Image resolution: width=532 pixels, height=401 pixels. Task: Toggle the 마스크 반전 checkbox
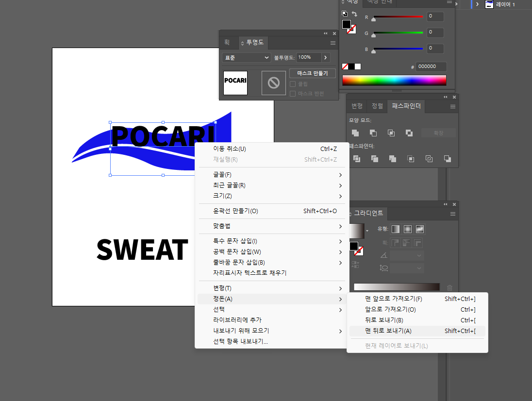click(293, 94)
